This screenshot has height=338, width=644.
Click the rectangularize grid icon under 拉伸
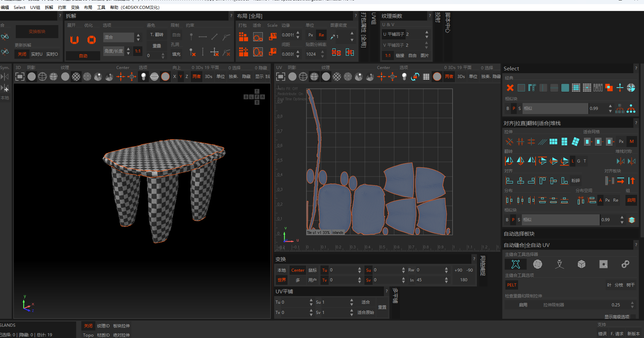[553, 142]
